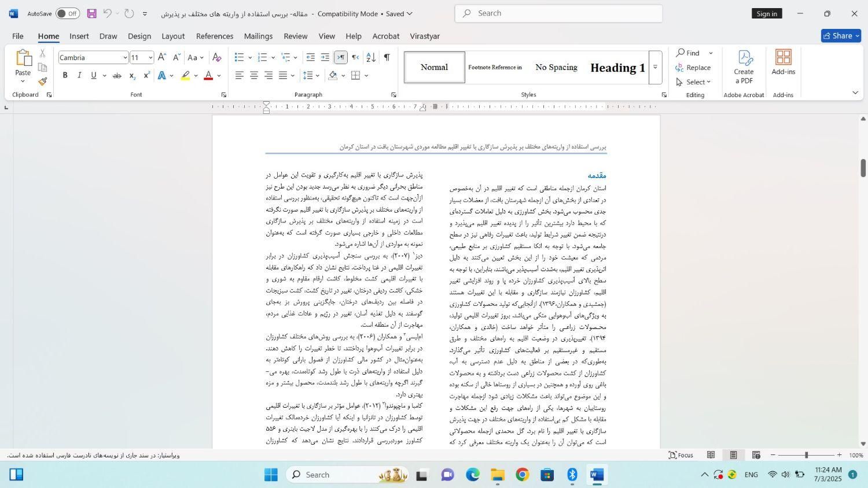Open Chrome from the taskbar

click(x=522, y=475)
